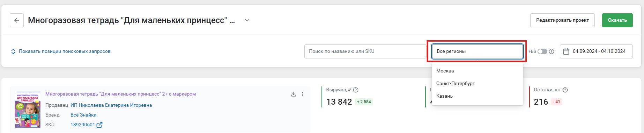Open the seller ИП Николаева link
The width and height of the screenshot is (644, 133).
tap(111, 105)
